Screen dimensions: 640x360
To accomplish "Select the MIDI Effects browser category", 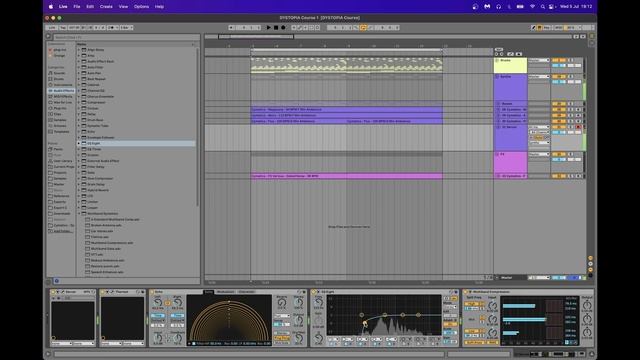I will (62, 96).
